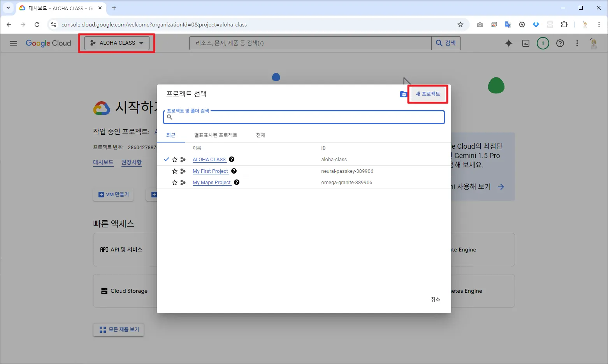608x364 pixels.
Task: Open Gemini AI sparkle icon
Action: 509,43
